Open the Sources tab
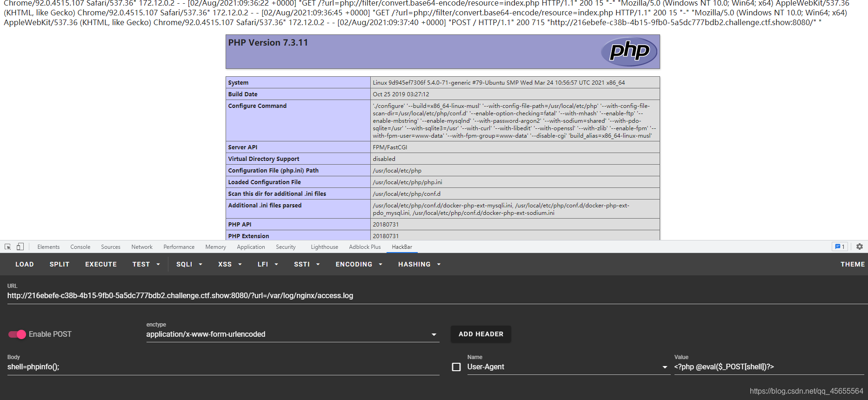Viewport: 868px width, 400px height. pos(111,247)
